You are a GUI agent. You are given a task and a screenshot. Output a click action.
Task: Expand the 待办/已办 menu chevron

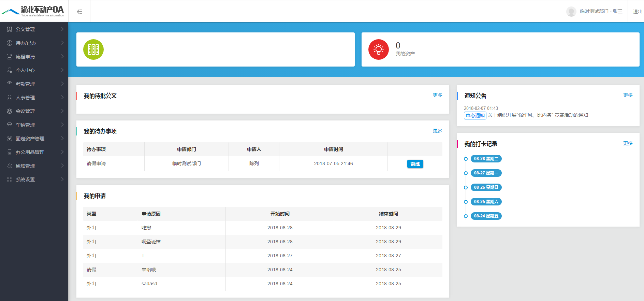pos(62,43)
